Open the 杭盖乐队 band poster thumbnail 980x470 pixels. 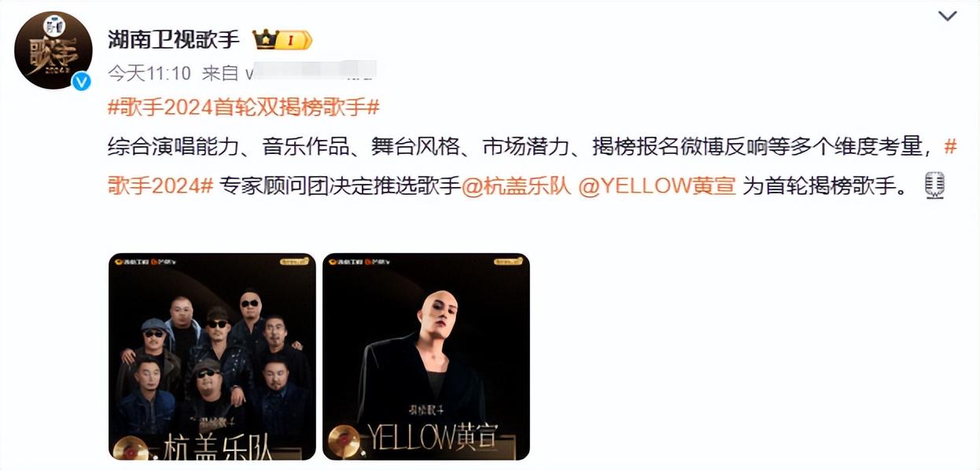(212, 357)
